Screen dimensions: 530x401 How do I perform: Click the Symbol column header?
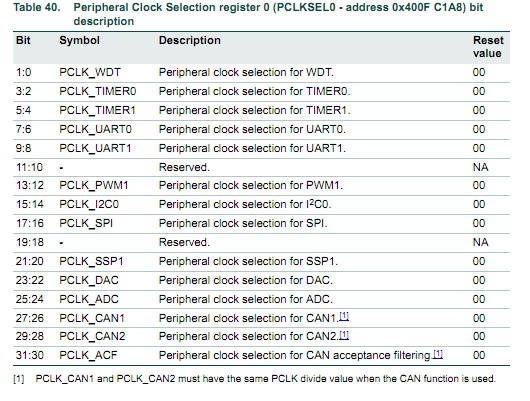79,41
